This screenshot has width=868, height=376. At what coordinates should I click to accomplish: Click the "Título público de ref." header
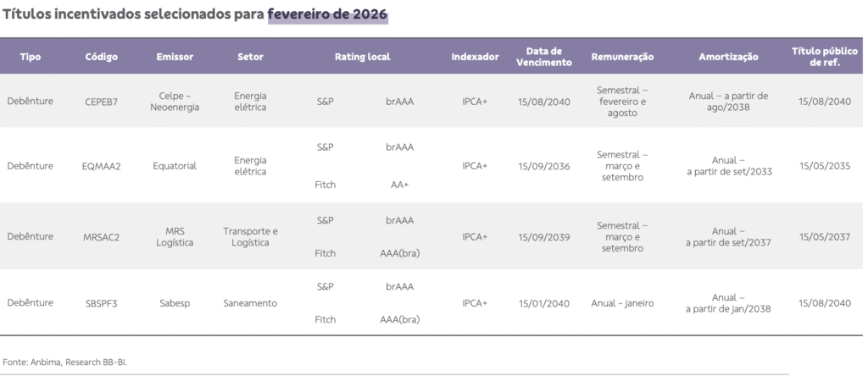[824, 57]
